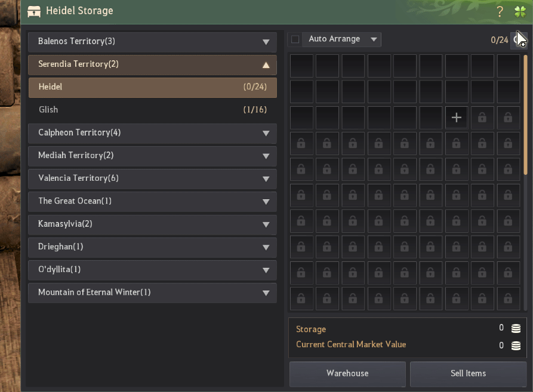Click the first locked storage slot padlock
The image size is (533, 392).
tap(482, 118)
